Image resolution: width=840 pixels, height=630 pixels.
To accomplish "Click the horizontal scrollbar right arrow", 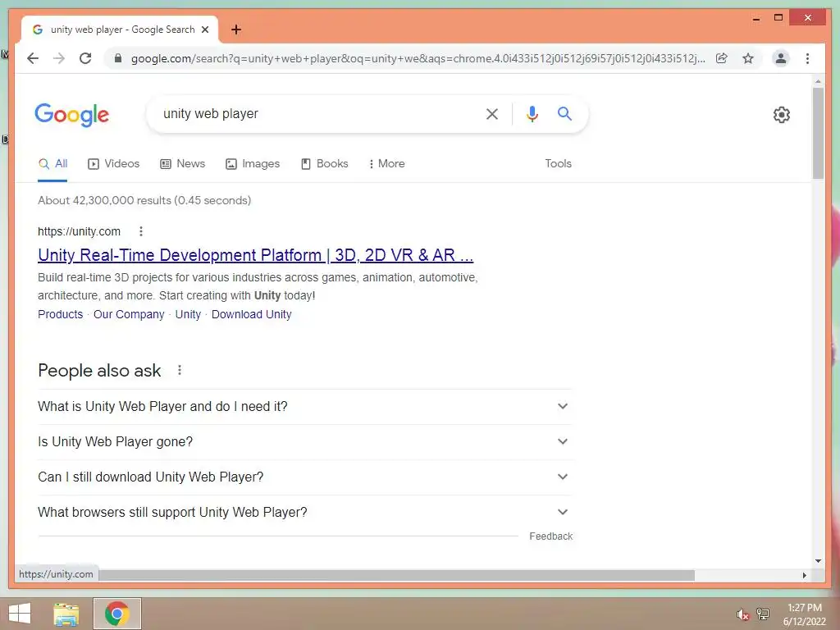I will 804,575.
